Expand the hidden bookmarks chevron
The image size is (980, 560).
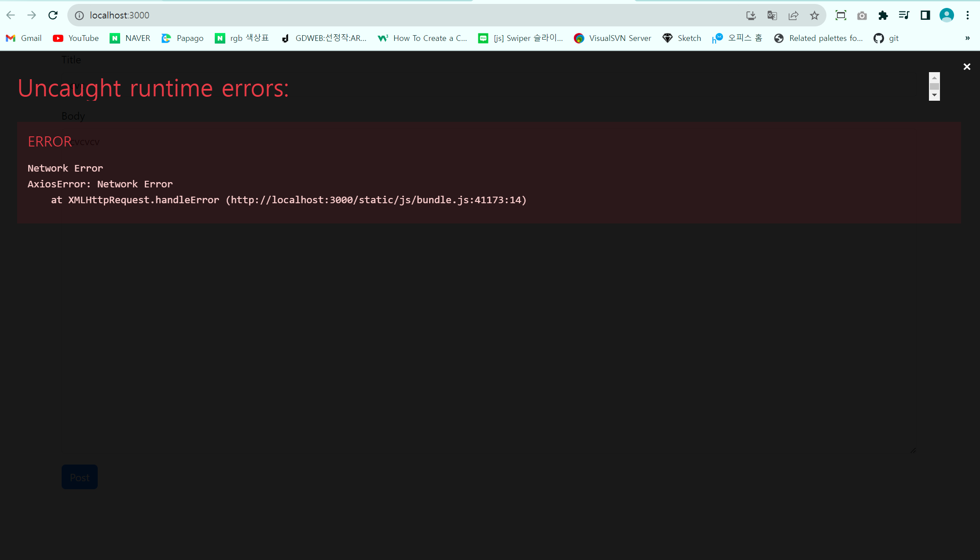967,38
